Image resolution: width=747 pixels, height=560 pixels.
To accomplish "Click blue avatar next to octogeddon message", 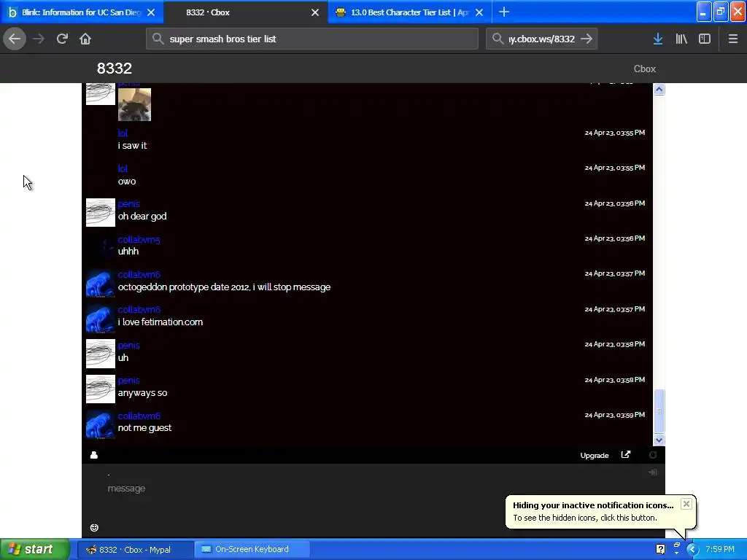I will [x=101, y=283].
